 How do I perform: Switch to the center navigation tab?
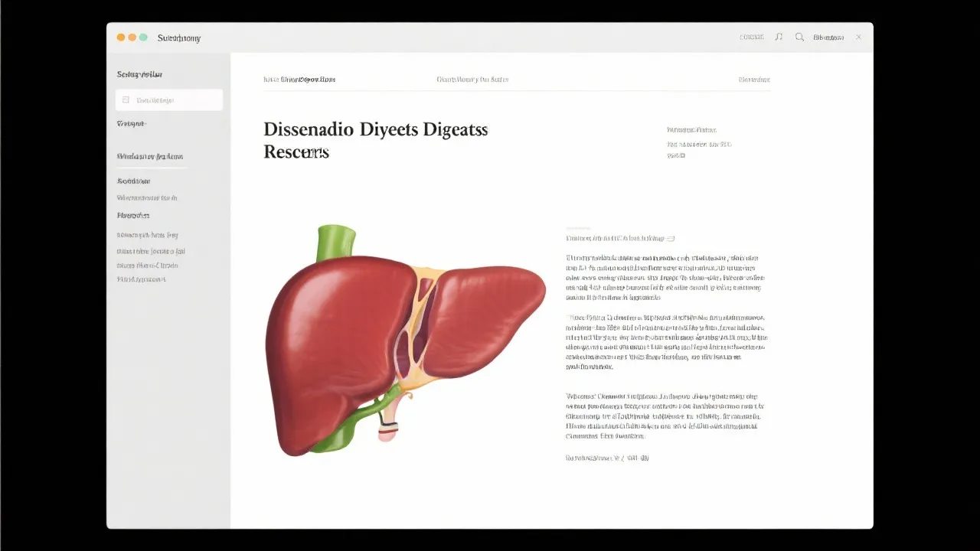pyautogui.click(x=472, y=79)
